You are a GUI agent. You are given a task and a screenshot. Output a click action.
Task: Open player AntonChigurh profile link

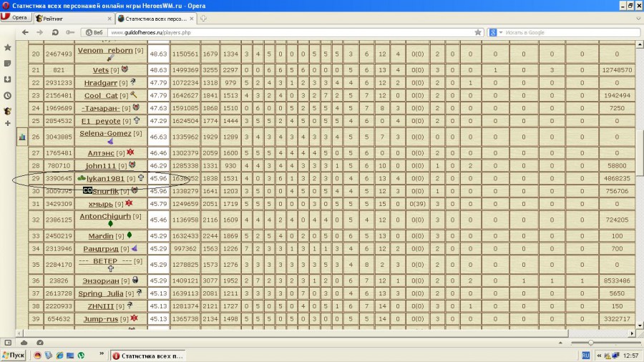[105, 216]
